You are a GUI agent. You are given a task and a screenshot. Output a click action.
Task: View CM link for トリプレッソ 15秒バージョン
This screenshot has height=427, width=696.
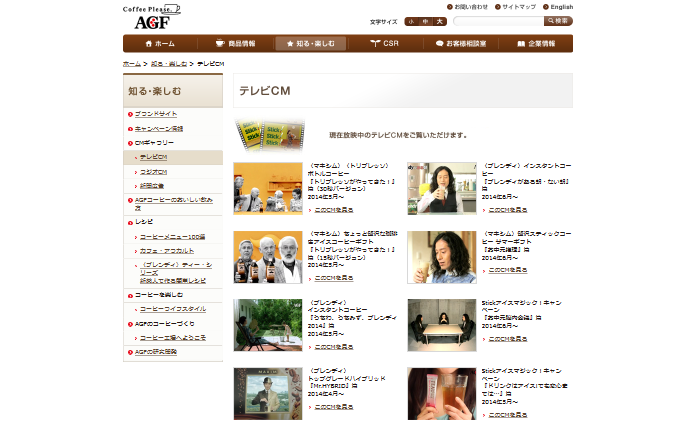click(334, 278)
